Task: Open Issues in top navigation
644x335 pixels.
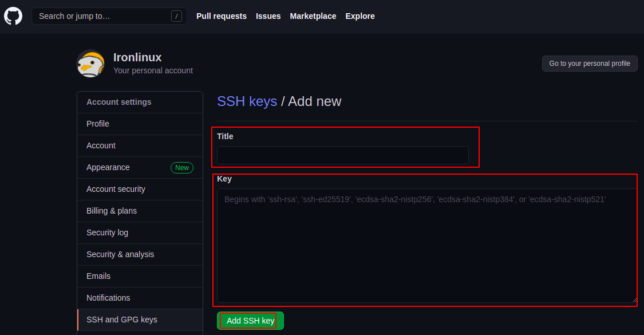Action: coord(268,16)
